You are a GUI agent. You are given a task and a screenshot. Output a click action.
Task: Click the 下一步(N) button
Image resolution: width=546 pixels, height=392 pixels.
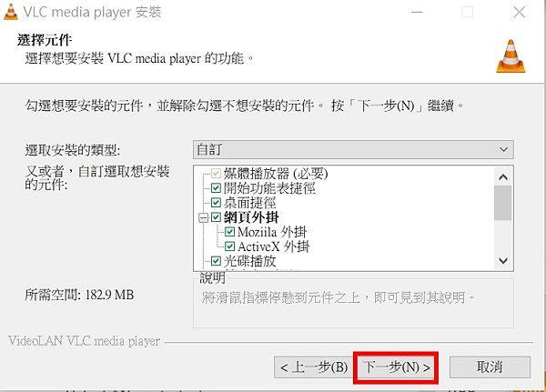pyautogui.click(x=396, y=367)
